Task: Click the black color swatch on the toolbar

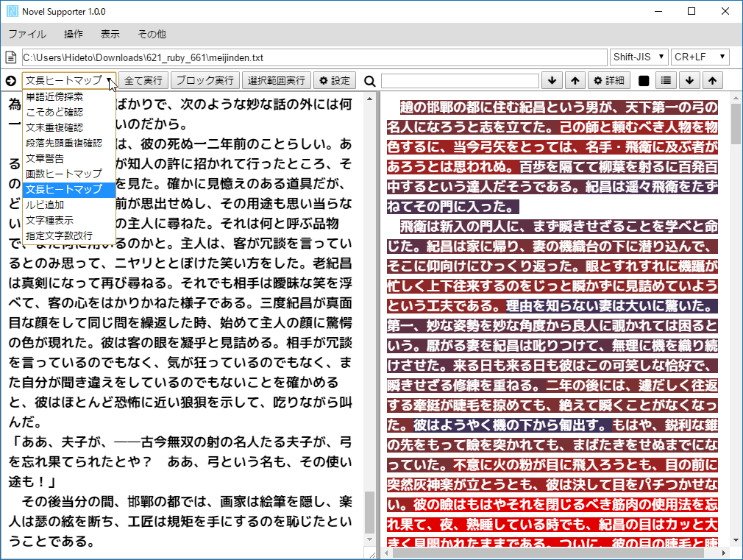Action: click(x=643, y=80)
